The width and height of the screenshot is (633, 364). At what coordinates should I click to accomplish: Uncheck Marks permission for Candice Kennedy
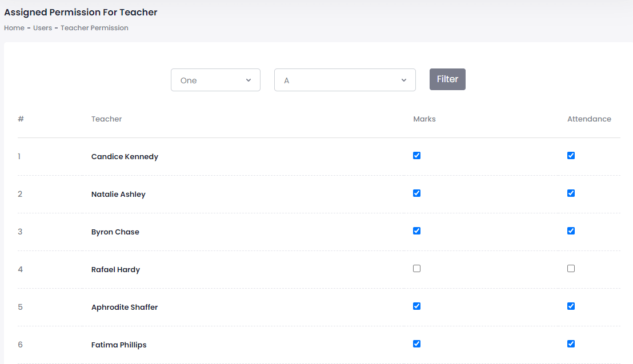pos(416,156)
